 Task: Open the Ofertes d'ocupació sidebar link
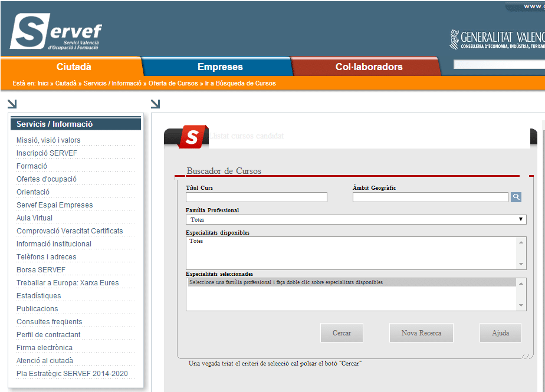pos(47,179)
